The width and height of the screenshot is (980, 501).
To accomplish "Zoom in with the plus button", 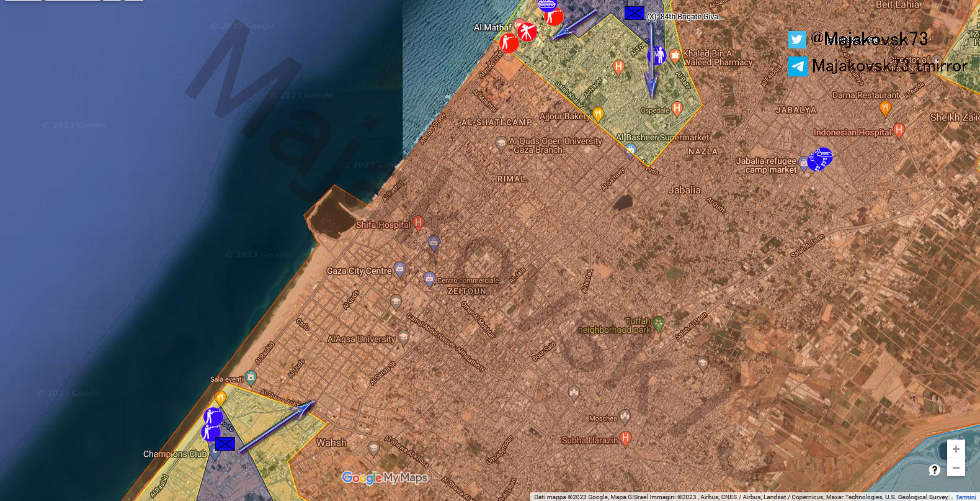I will point(956,449).
